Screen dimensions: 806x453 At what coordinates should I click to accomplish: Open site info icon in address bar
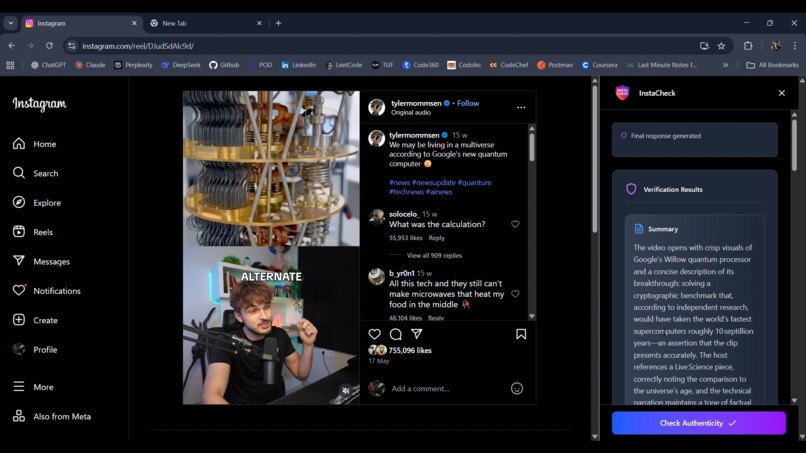[x=71, y=46]
